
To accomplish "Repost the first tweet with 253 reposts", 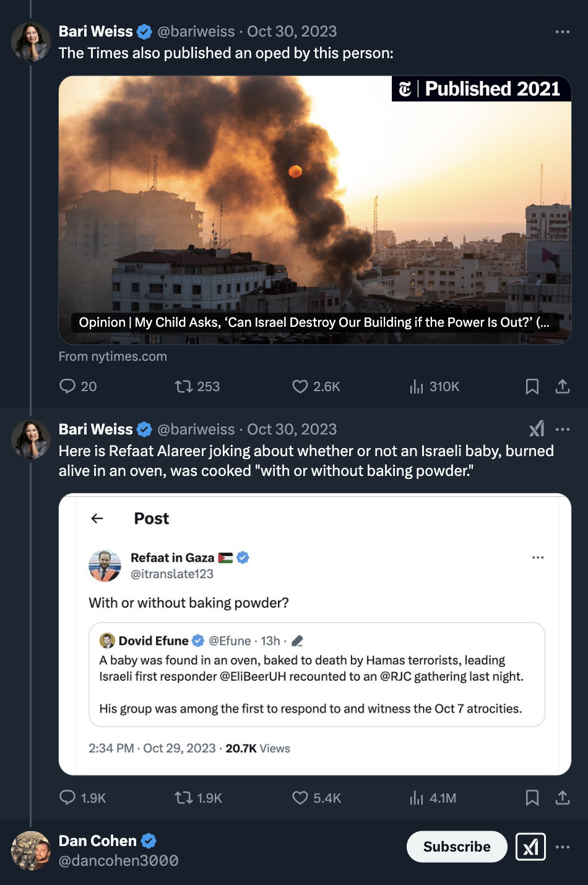I will point(184,387).
